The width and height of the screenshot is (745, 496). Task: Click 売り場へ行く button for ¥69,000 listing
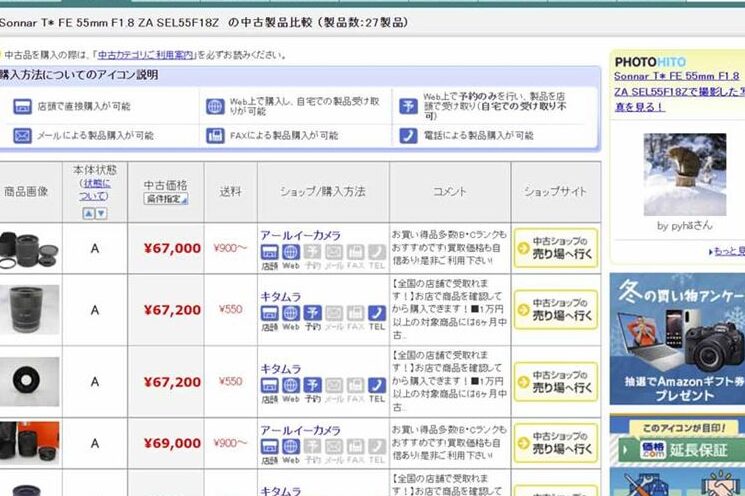point(556,443)
